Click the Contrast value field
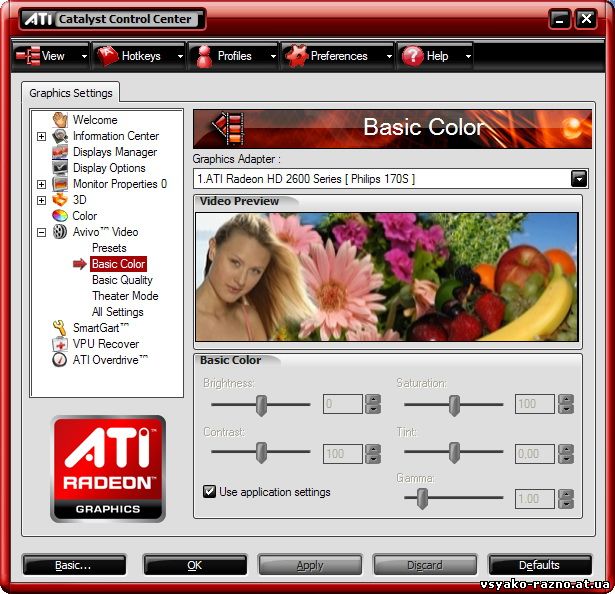Image resolution: width=615 pixels, height=594 pixels. pos(343,454)
